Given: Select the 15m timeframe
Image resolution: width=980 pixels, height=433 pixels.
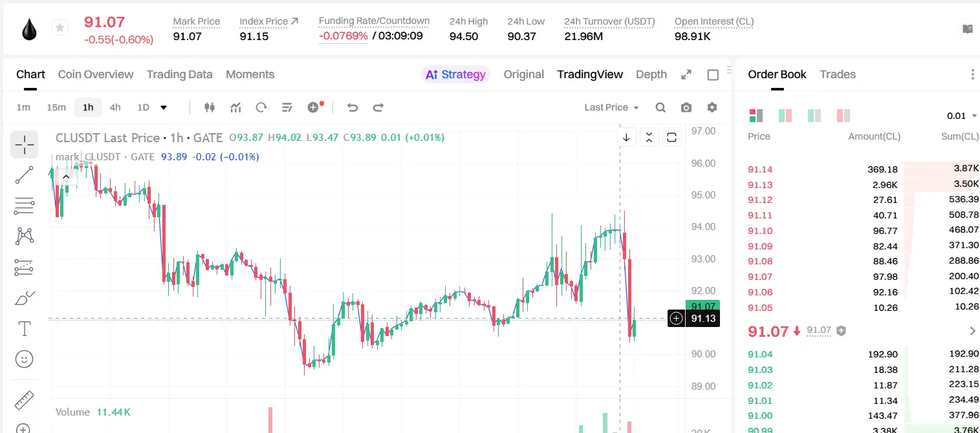Looking at the screenshot, I should 56,107.
